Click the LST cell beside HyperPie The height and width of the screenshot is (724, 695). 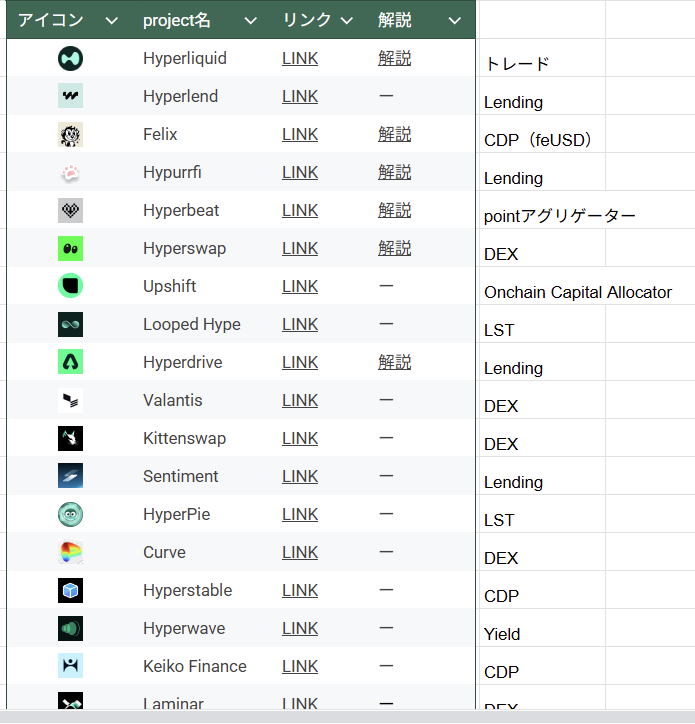point(542,514)
